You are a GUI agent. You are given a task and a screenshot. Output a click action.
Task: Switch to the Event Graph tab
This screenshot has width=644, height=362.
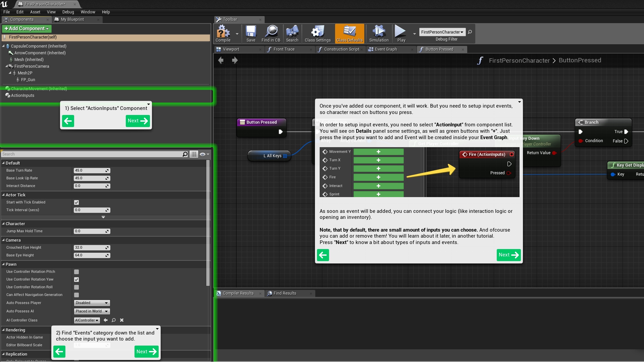[x=386, y=49]
